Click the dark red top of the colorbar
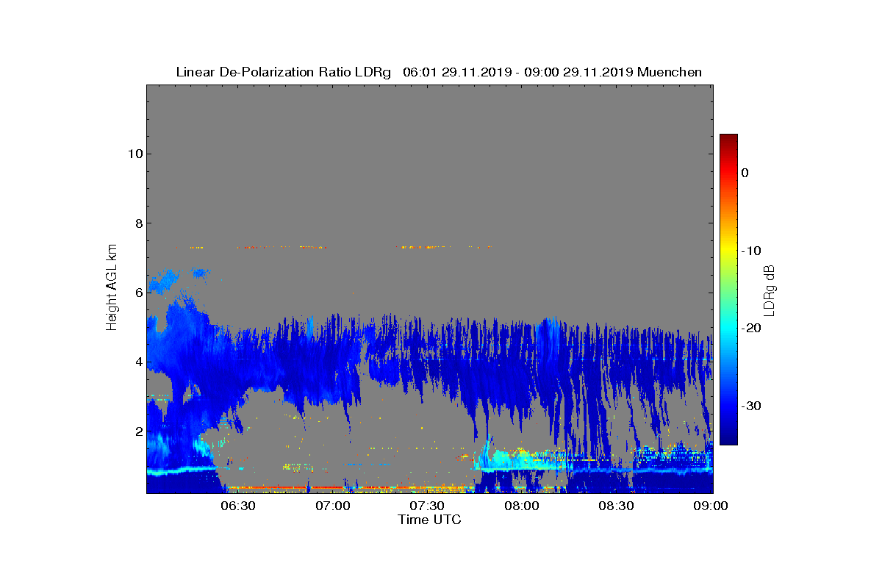Image resolution: width=882 pixels, height=588 pixels. (728, 139)
